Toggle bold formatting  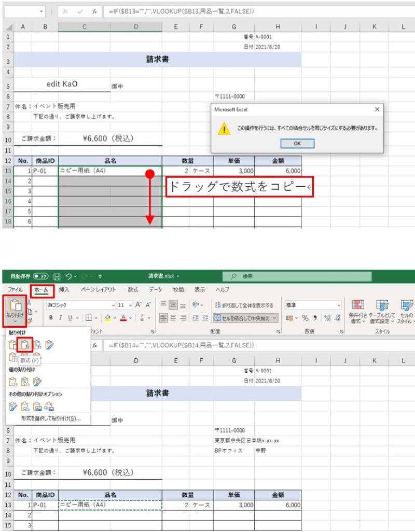point(50,318)
